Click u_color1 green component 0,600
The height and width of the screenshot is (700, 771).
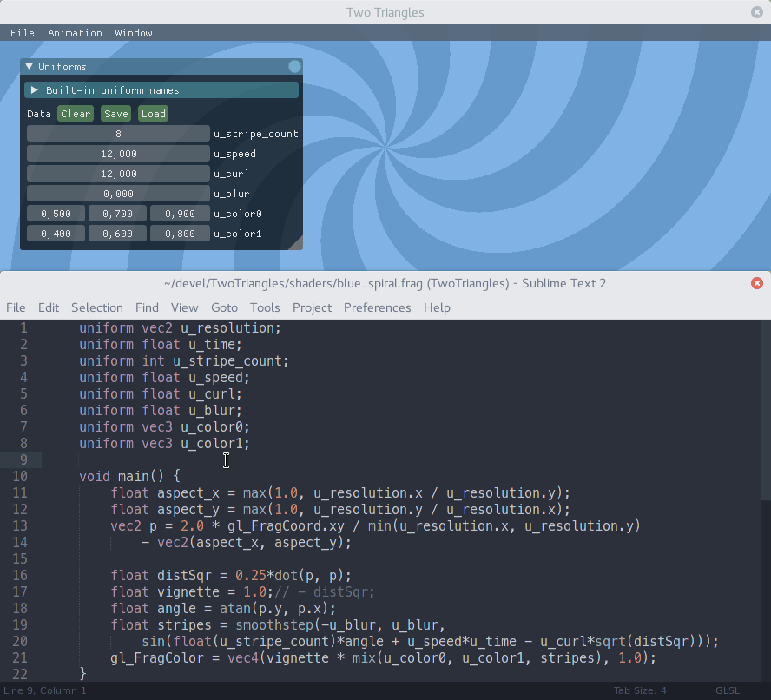pos(117,234)
